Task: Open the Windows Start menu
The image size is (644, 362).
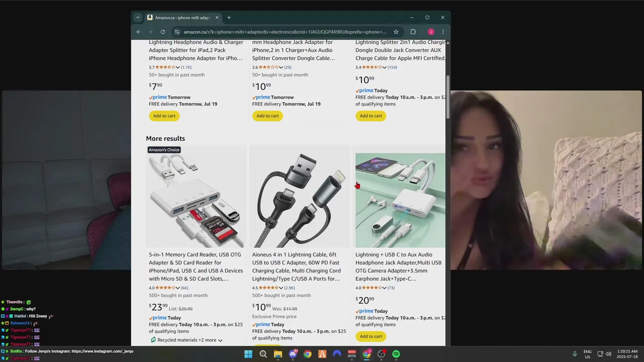Action: pos(248,354)
